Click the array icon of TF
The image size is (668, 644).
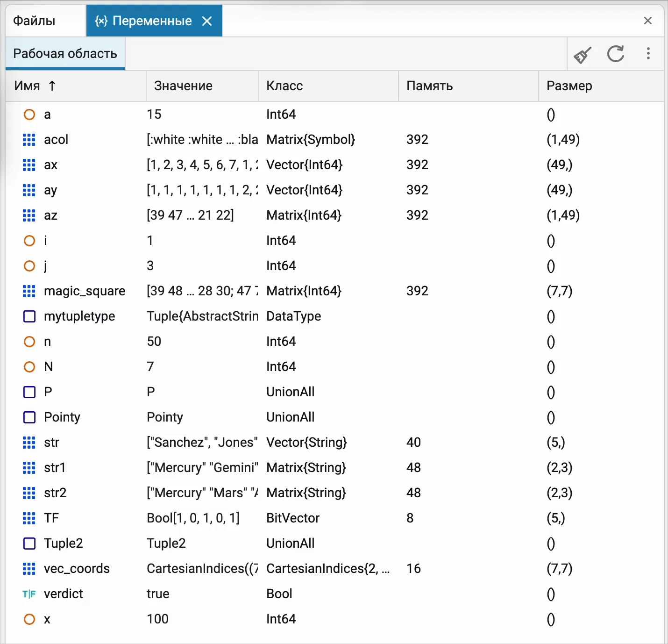click(29, 518)
